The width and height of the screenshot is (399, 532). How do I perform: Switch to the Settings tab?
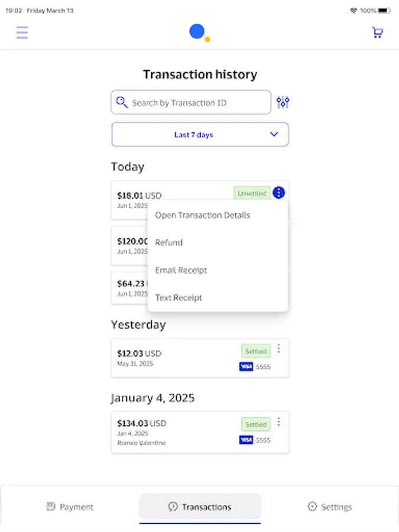(x=330, y=507)
